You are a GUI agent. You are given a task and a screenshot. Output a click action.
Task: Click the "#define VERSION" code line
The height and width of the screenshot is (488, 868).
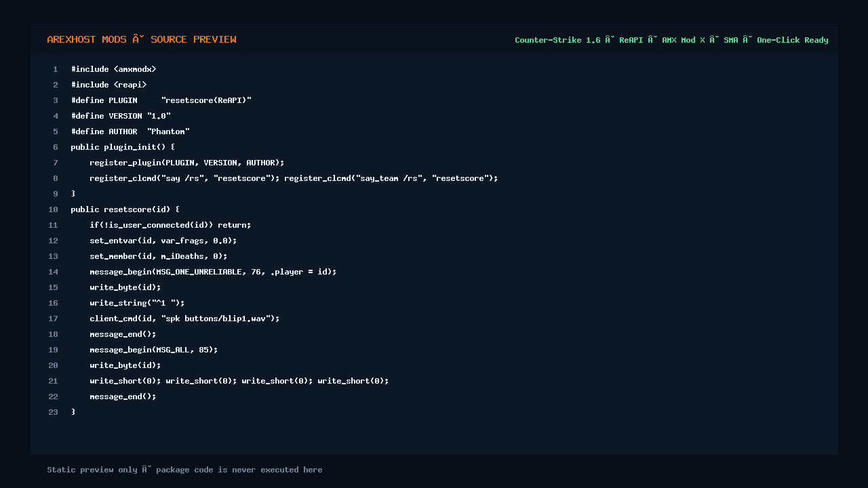click(x=121, y=116)
